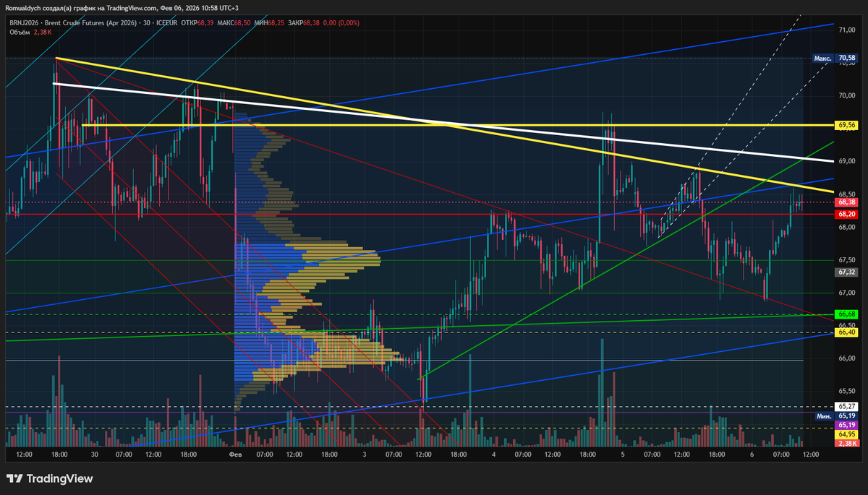Screen dimensions: 868x495
Task: Click the red 68,20 price label
Action: click(847, 215)
